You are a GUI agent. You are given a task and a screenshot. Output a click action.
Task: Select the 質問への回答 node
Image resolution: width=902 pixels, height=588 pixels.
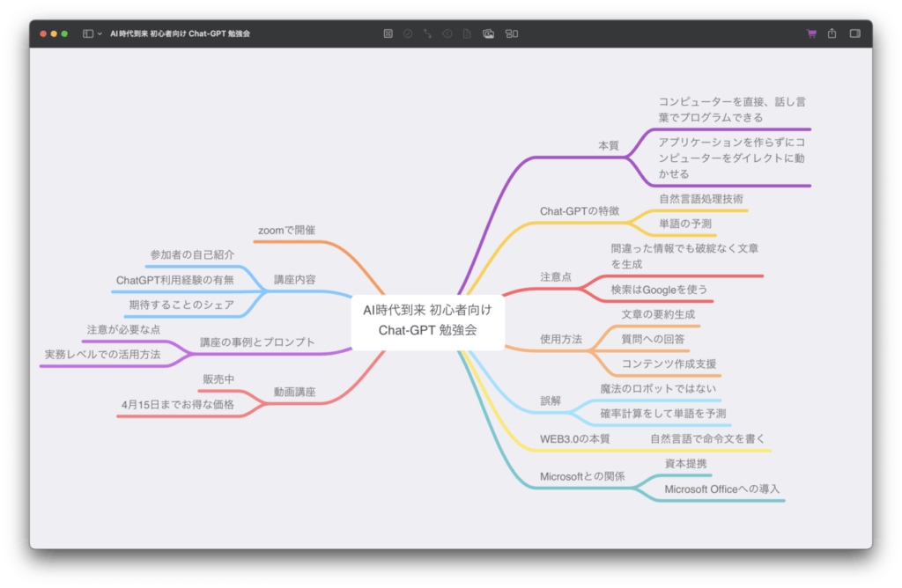point(653,339)
